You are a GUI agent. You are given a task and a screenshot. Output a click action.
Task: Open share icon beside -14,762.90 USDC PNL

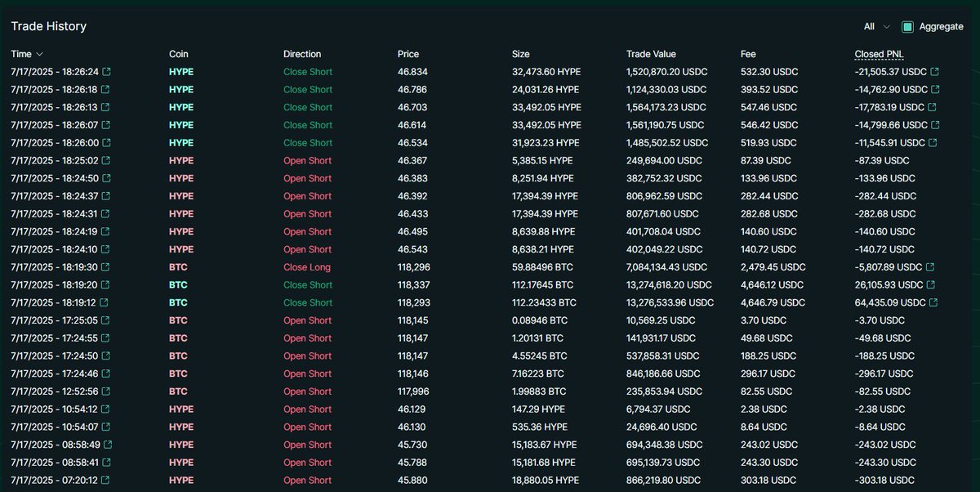pos(935,90)
